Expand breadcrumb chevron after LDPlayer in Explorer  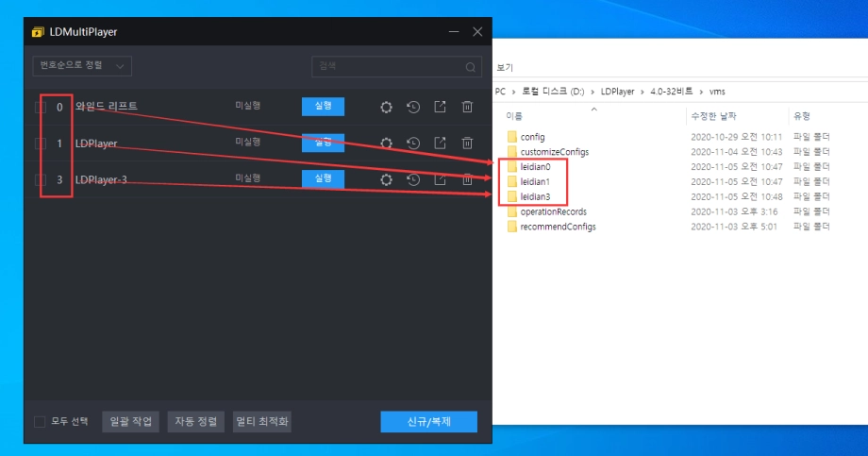643,92
